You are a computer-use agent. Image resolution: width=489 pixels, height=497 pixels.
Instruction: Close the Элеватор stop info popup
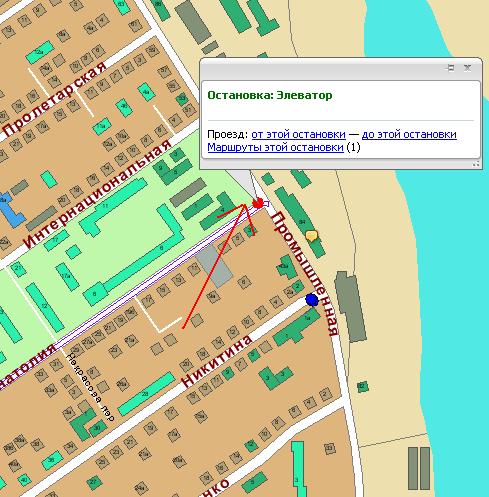click(x=468, y=68)
